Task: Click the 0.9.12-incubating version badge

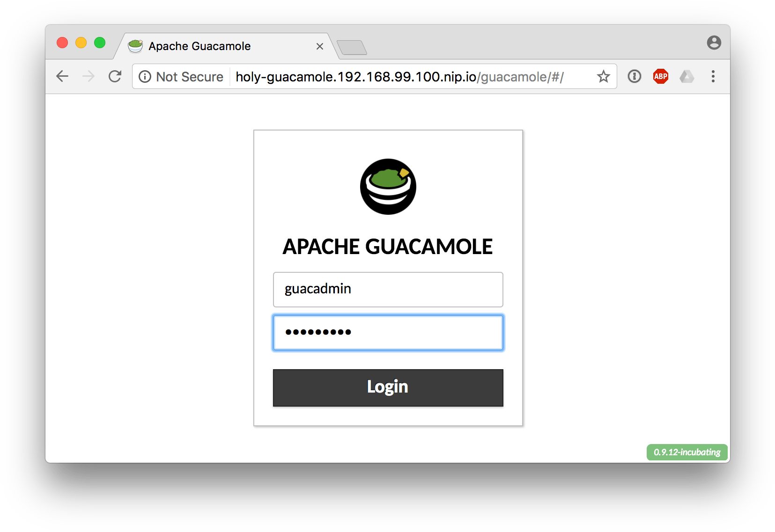Action: click(x=687, y=452)
